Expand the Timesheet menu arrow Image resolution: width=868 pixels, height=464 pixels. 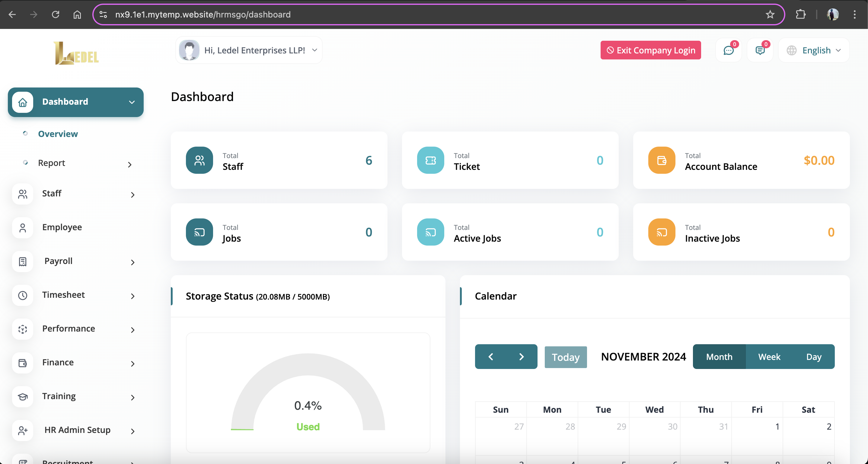pos(133,296)
